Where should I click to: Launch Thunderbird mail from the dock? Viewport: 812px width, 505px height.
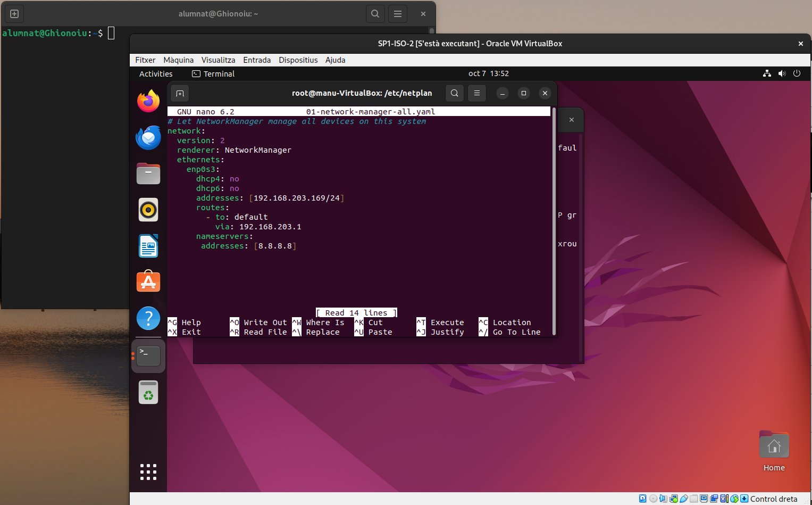click(148, 138)
